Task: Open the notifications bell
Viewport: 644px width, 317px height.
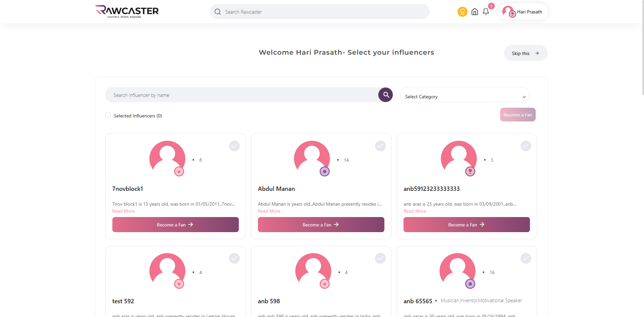Action: click(486, 12)
